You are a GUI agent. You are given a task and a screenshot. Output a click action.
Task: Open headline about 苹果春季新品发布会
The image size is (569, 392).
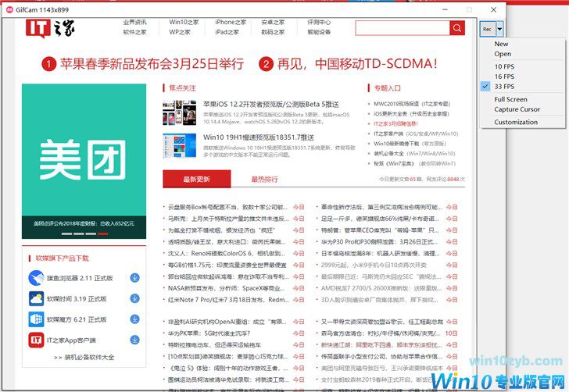152,64
